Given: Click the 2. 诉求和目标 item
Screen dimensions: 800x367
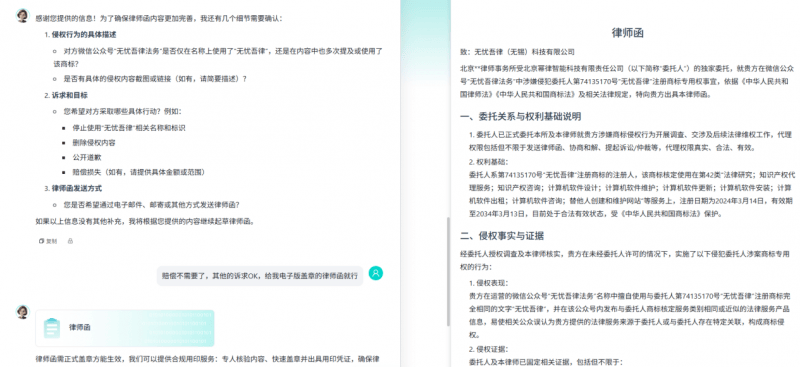Looking at the screenshot, I should click(x=66, y=95).
